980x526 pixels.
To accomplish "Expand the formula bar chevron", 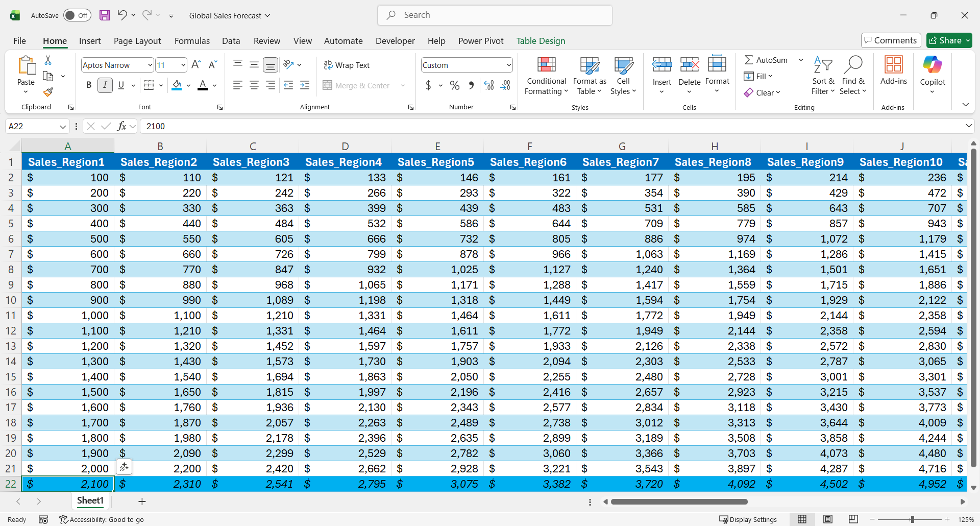I will tap(968, 126).
